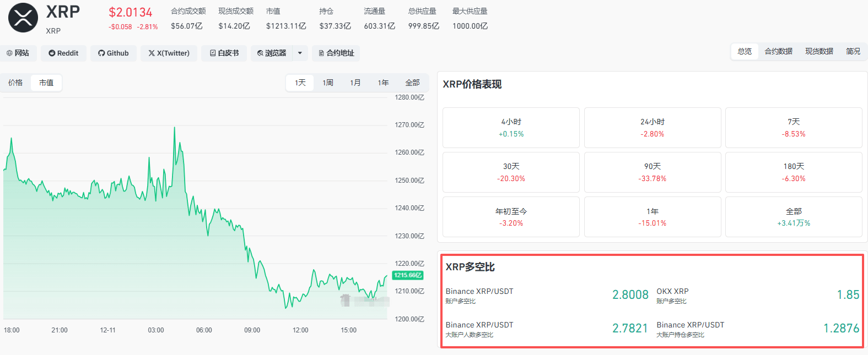Click the 合约成交额 $56.07亿 value
This screenshot has height=355, width=868.
click(x=187, y=26)
